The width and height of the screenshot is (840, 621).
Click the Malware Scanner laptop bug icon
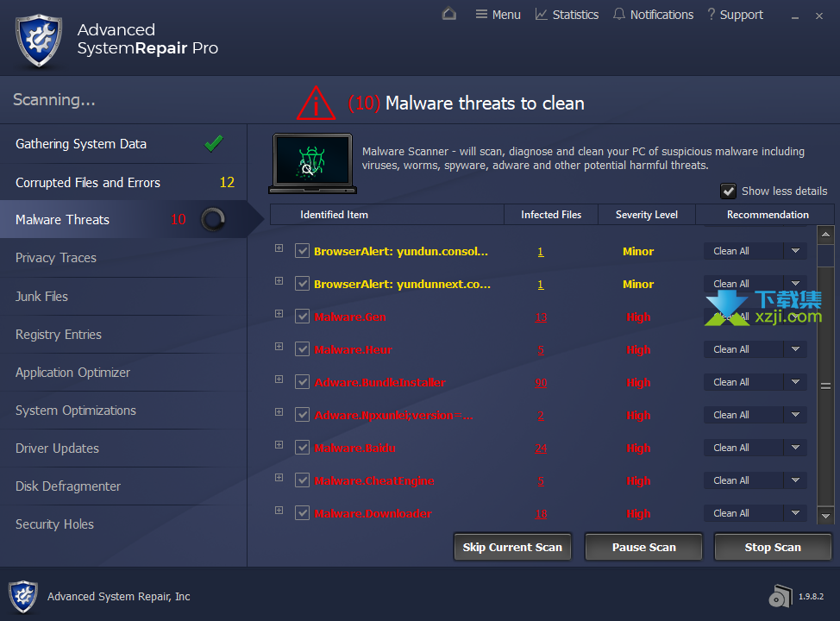tap(312, 163)
